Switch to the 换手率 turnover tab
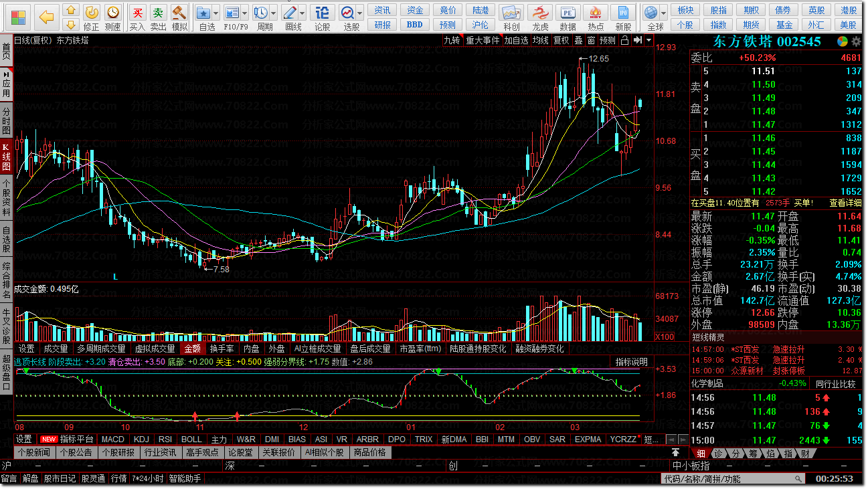This screenshot has width=868, height=489. point(222,349)
